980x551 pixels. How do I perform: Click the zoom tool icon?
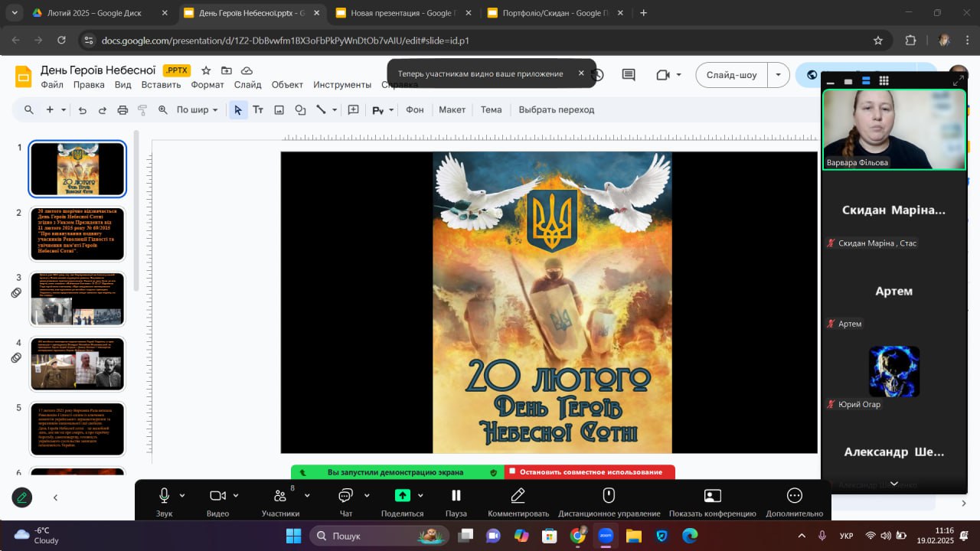[x=163, y=110]
